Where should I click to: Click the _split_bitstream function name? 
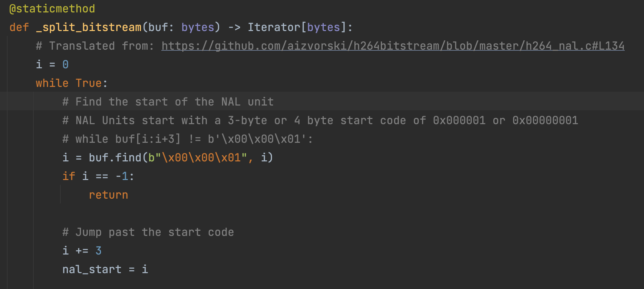tap(89, 27)
